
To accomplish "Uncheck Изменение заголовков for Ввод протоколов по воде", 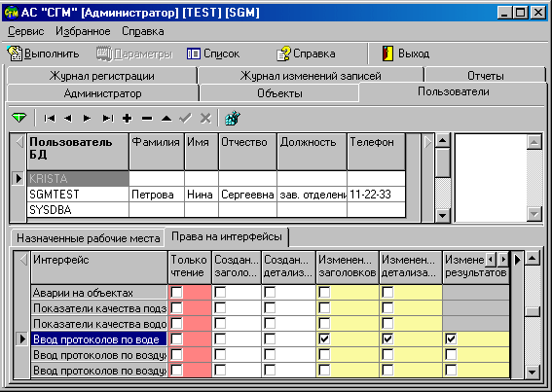I will tap(324, 339).
